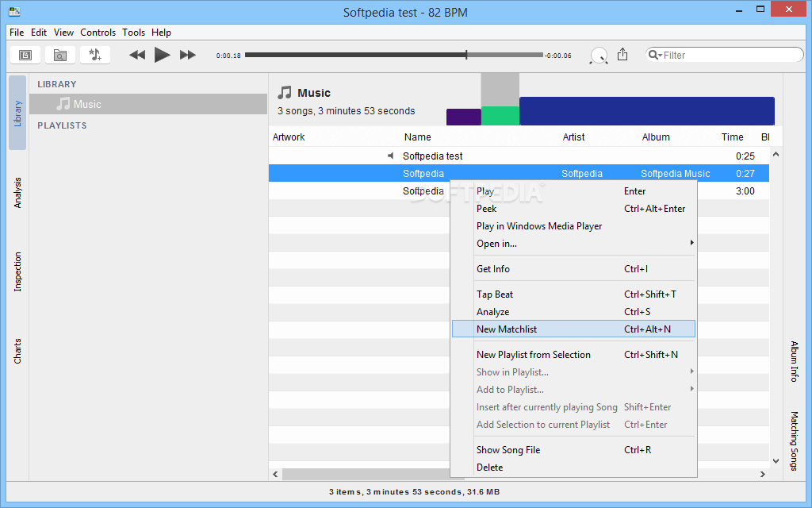Skip forward with the fast-forward button
The image size is (812, 508).
[x=187, y=55]
